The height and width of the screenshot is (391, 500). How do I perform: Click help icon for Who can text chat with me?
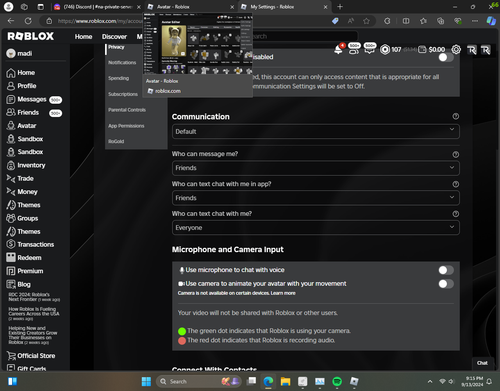(456, 214)
